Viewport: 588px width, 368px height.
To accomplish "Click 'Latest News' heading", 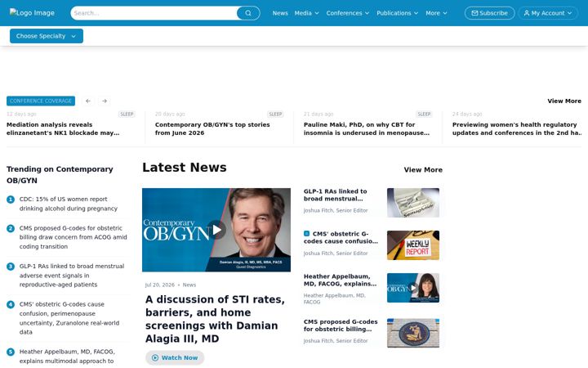I will click(184, 168).
